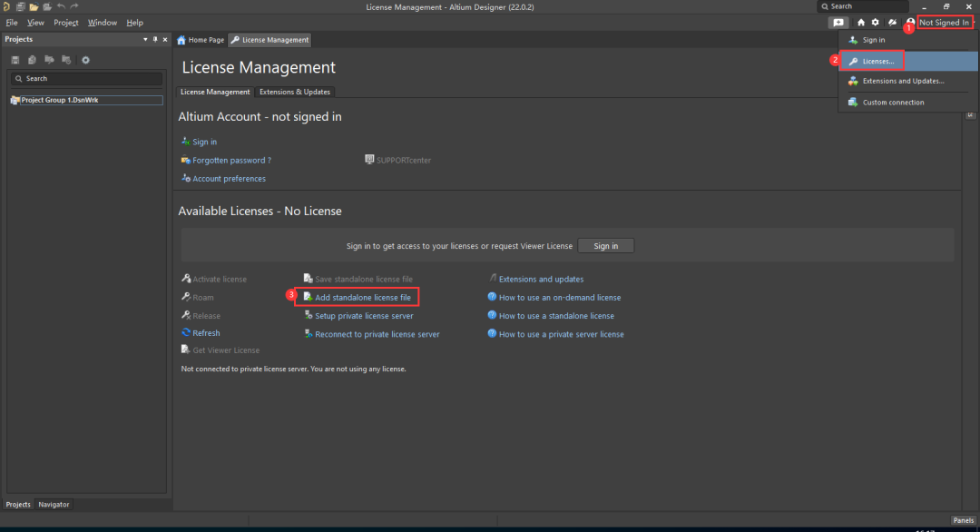Click the Sign in button in Available Licenses
This screenshot has height=532, width=980.
[x=605, y=246]
